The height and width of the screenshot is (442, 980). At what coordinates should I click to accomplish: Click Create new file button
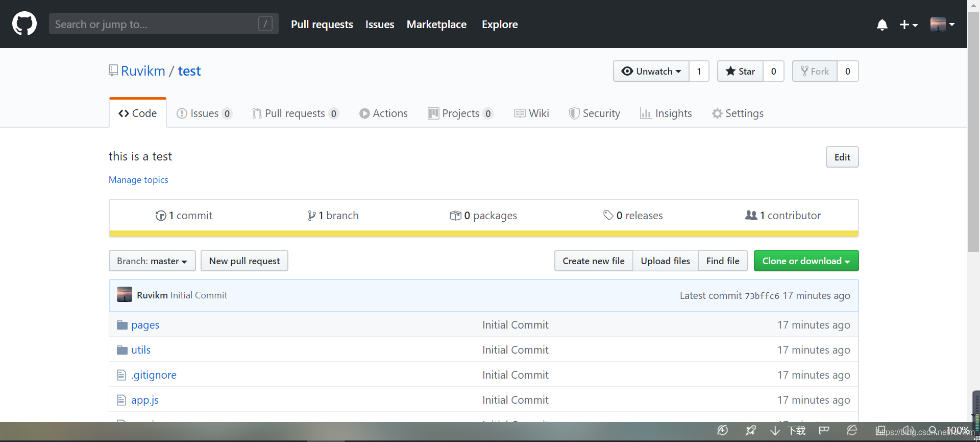[594, 261]
